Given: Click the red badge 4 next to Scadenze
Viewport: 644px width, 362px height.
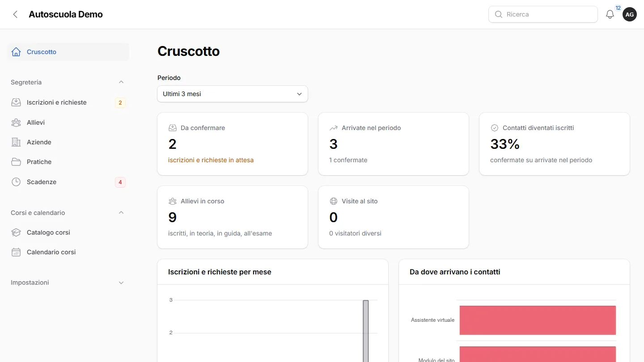Looking at the screenshot, I should [x=120, y=182].
